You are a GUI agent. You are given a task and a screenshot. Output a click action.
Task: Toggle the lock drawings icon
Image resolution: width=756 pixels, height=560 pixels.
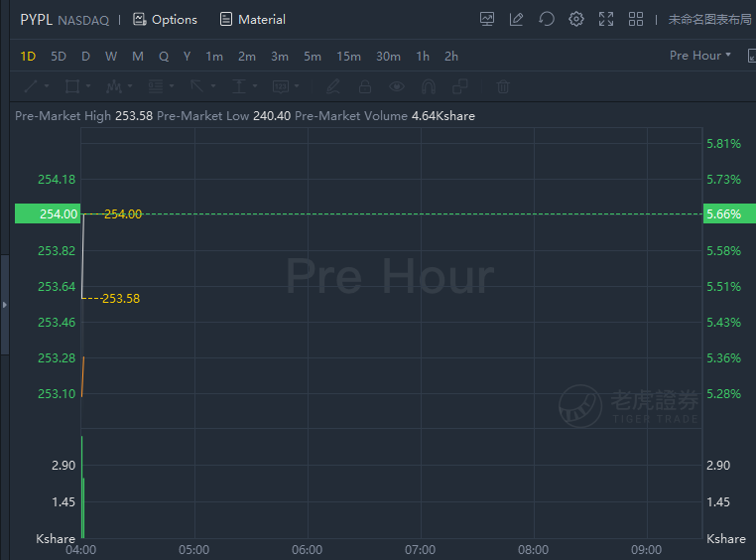[x=365, y=86]
